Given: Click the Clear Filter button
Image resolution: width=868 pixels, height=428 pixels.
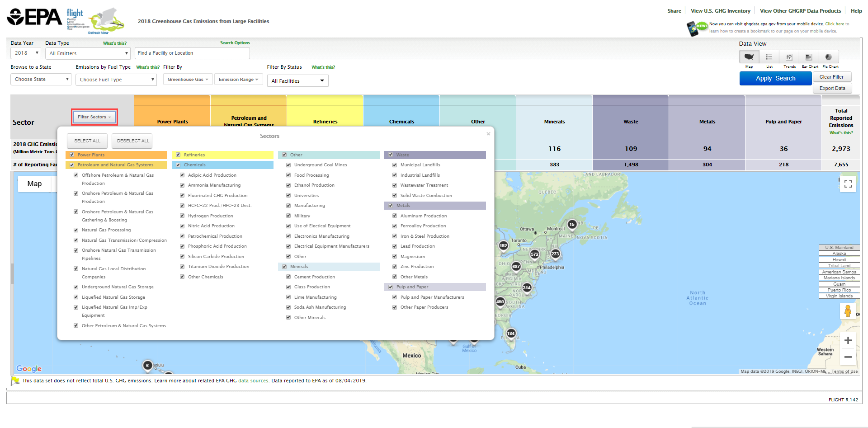Looking at the screenshot, I should (x=831, y=77).
